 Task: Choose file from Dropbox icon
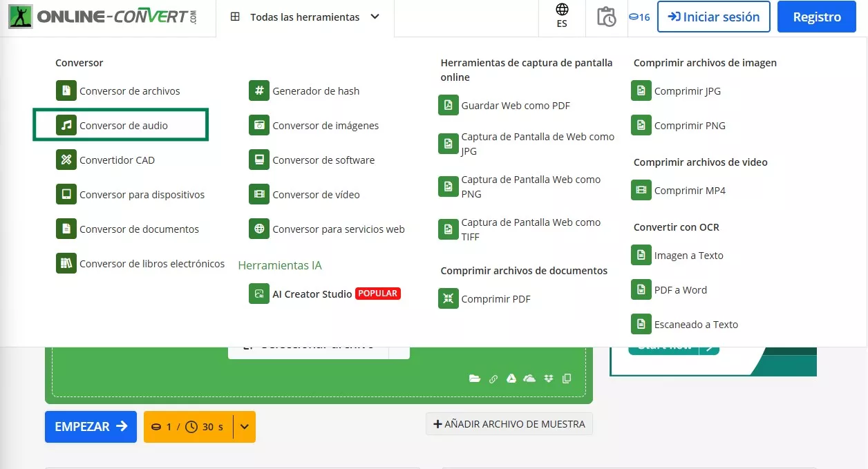point(549,379)
